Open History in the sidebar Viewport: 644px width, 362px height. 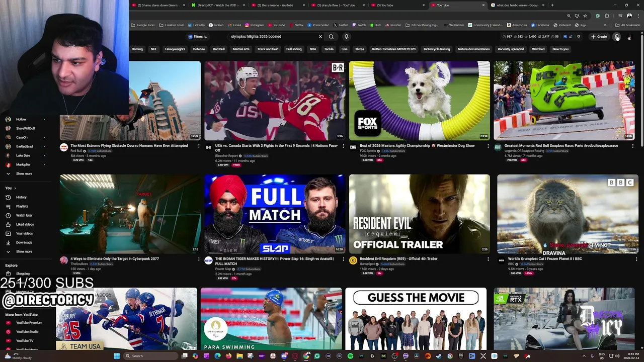(21, 197)
